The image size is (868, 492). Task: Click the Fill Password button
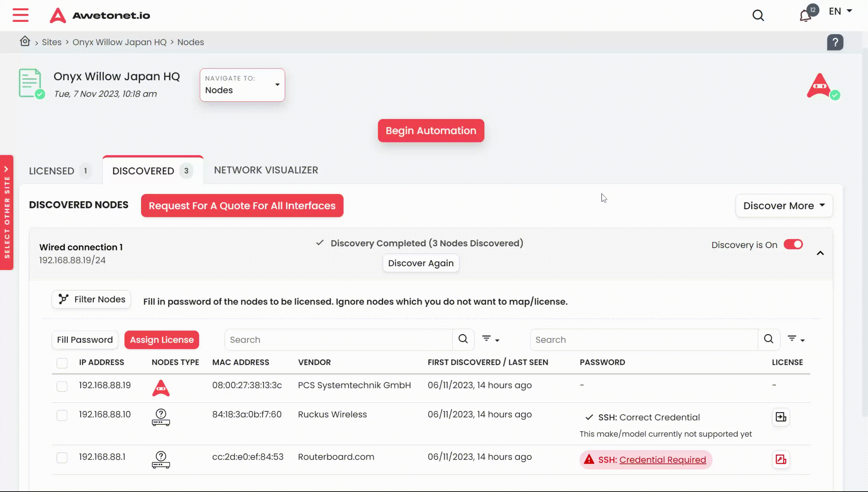pyautogui.click(x=85, y=340)
